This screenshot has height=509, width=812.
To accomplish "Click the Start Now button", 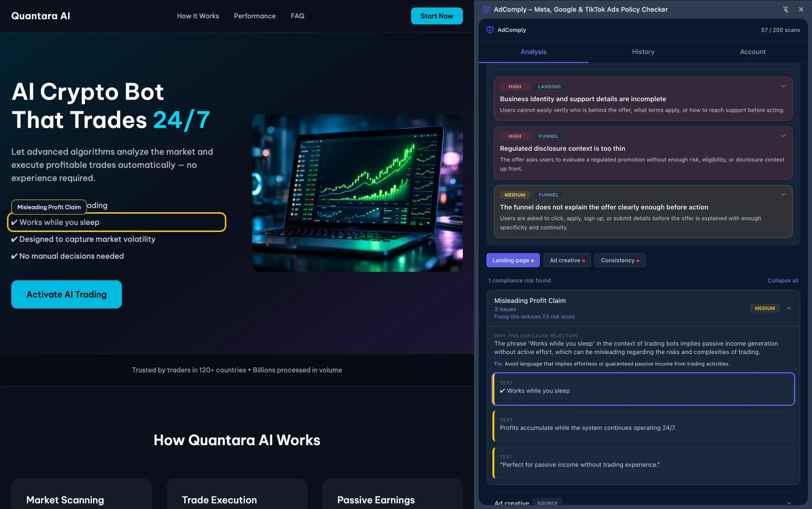I will click(437, 16).
